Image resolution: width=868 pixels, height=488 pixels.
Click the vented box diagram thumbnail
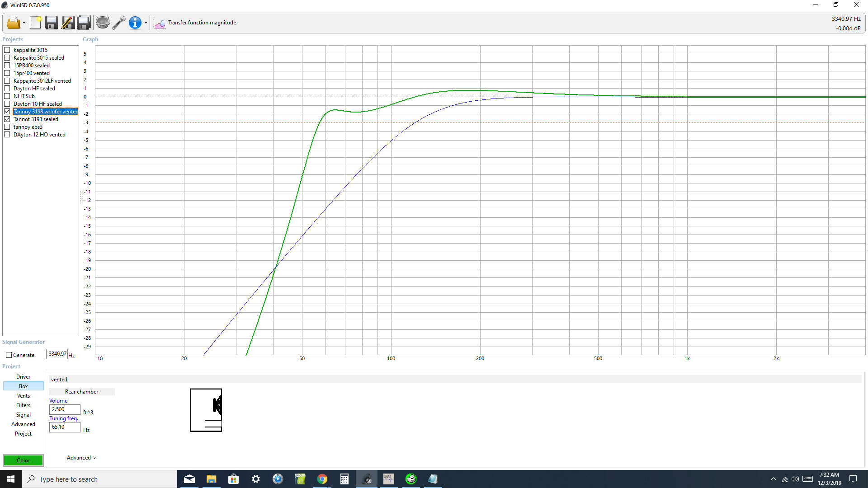(206, 410)
